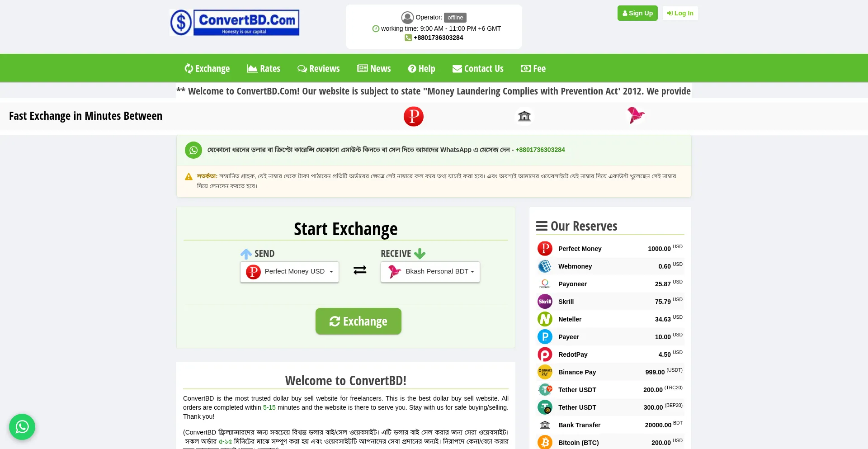Click the Welcome to ConvertBD! heading
The image size is (868, 449).
point(346,381)
